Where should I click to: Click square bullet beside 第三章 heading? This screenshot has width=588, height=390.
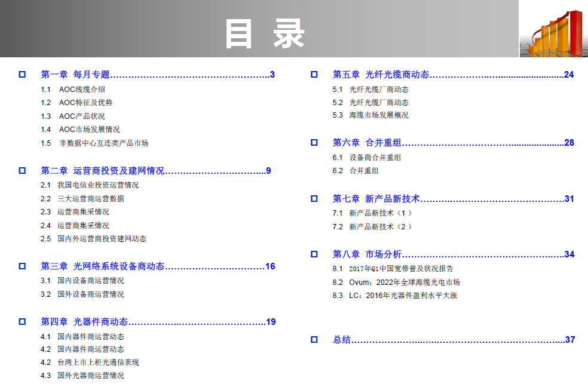click(22, 266)
